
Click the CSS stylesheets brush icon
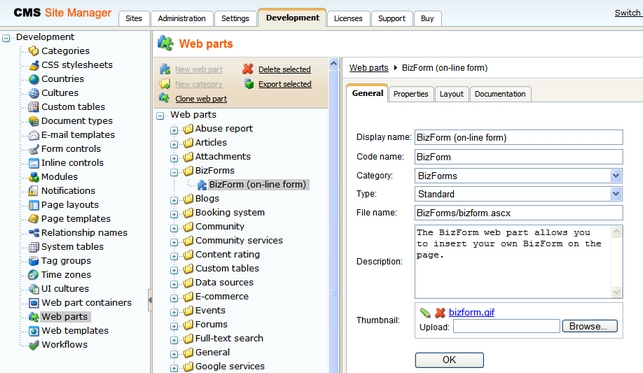(34, 65)
